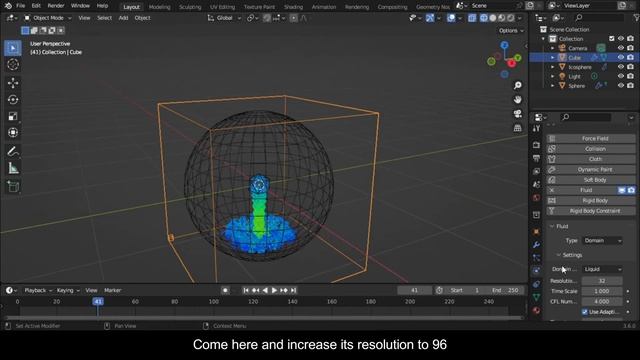
Task: Toggle the Use Adaptive checkbox
Action: point(584,312)
